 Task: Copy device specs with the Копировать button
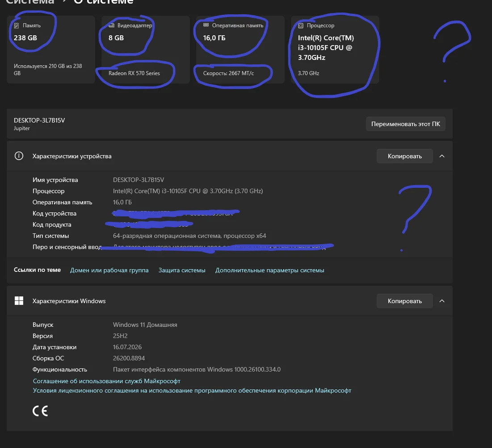click(404, 156)
